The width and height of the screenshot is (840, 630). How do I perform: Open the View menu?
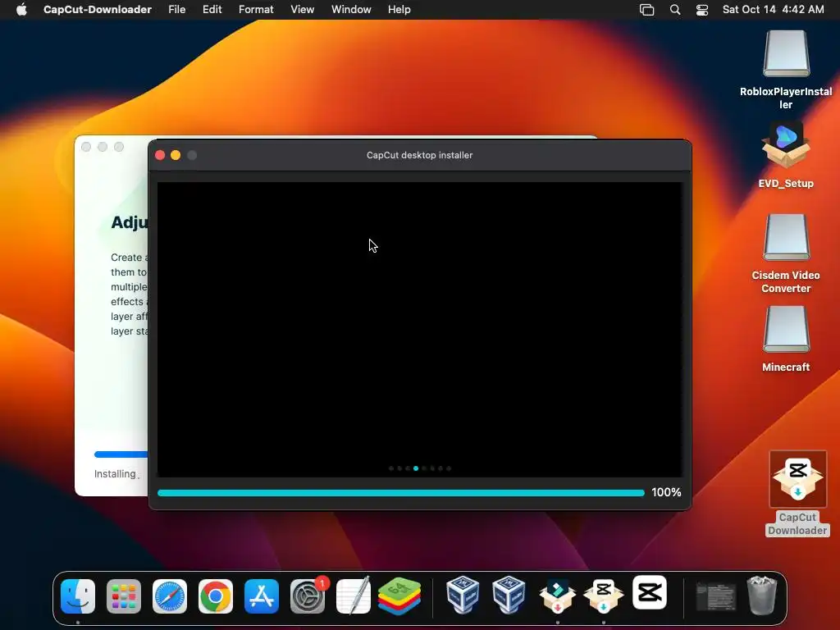tap(302, 10)
